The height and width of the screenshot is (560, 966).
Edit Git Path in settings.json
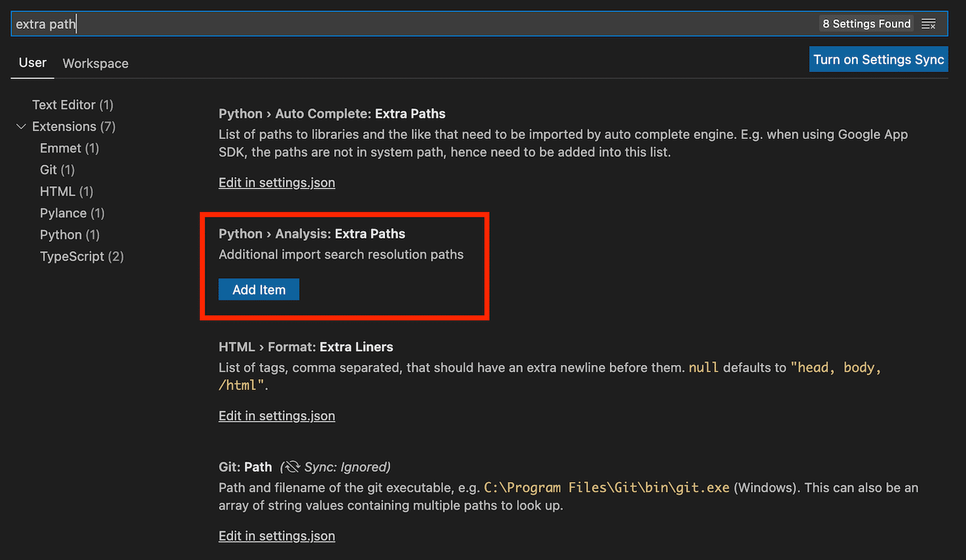pos(277,536)
